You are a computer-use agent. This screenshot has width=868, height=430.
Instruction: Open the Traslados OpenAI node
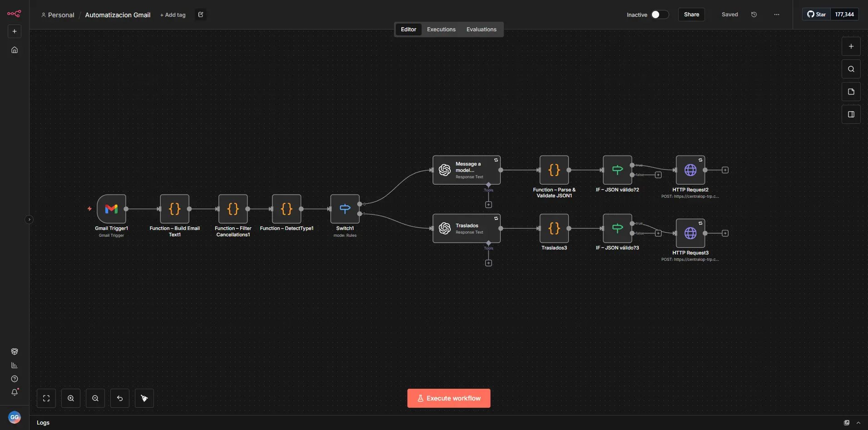(466, 229)
